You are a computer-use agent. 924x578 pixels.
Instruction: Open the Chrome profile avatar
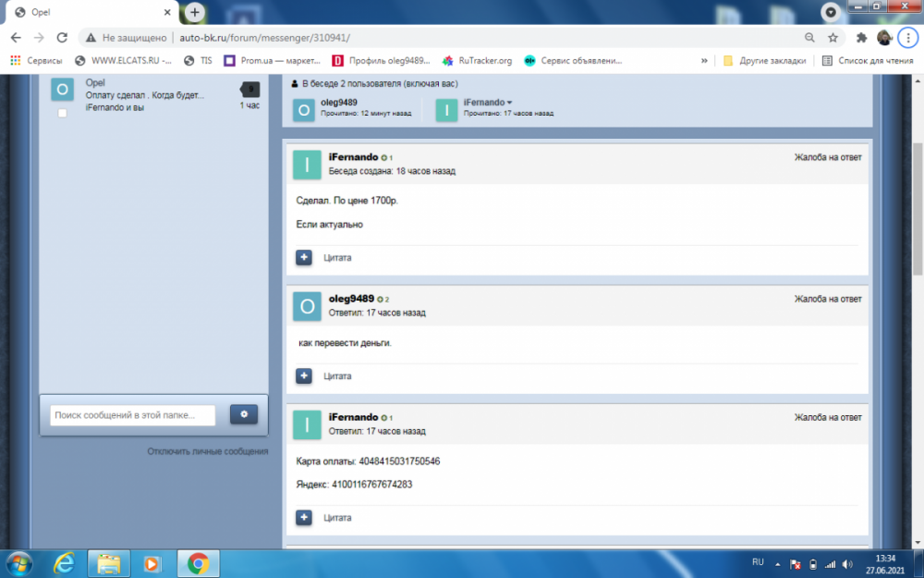tap(884, 38)
